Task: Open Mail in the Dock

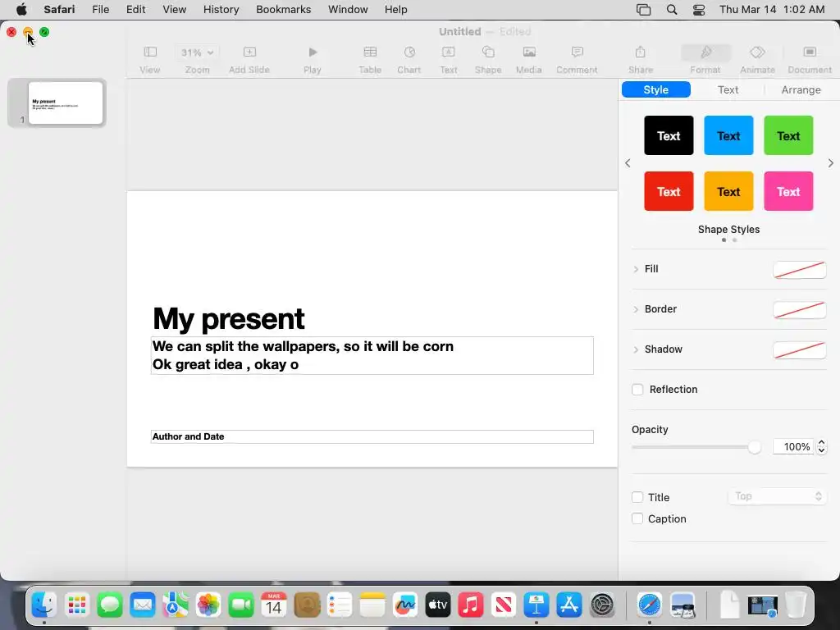Action: tap(143, 605)
